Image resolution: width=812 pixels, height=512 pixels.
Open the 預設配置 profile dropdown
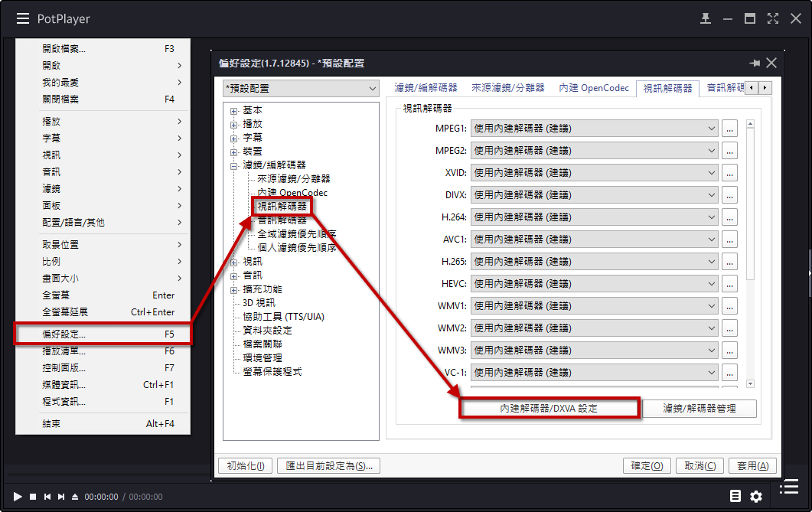pos(301,89)
